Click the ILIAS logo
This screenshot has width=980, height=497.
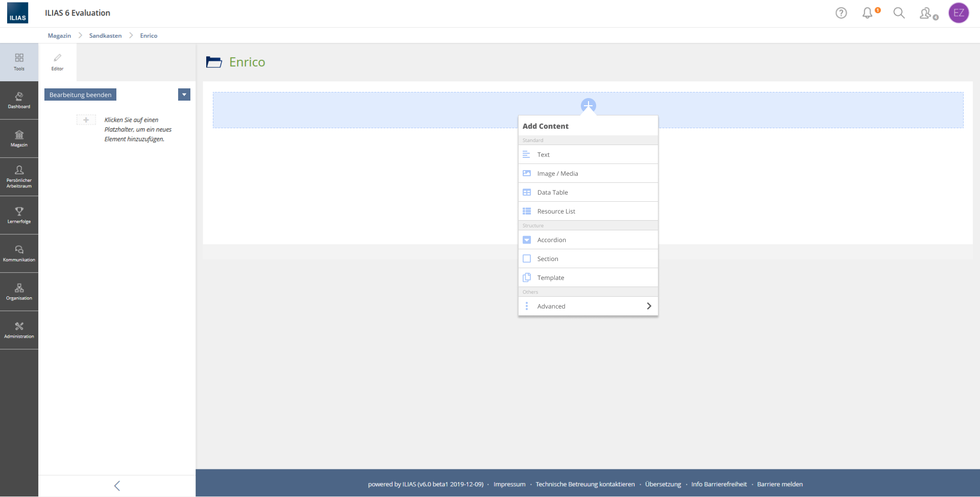point(18,13)
